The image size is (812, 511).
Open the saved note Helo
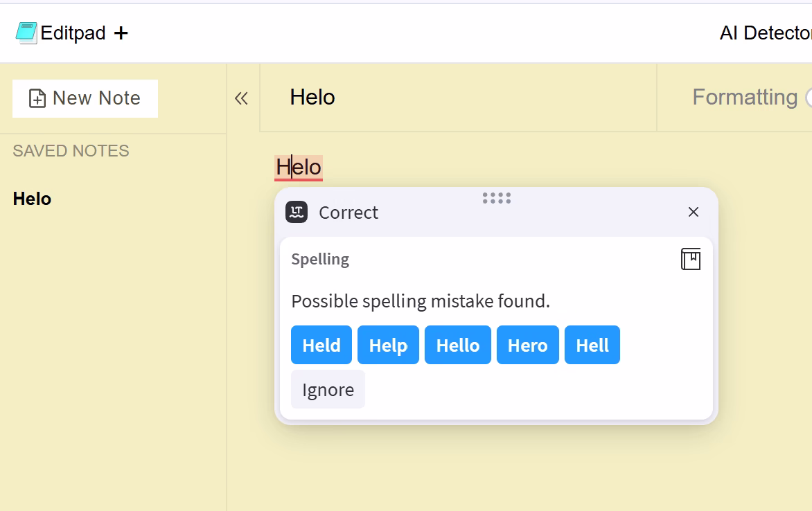pos(32,199)
